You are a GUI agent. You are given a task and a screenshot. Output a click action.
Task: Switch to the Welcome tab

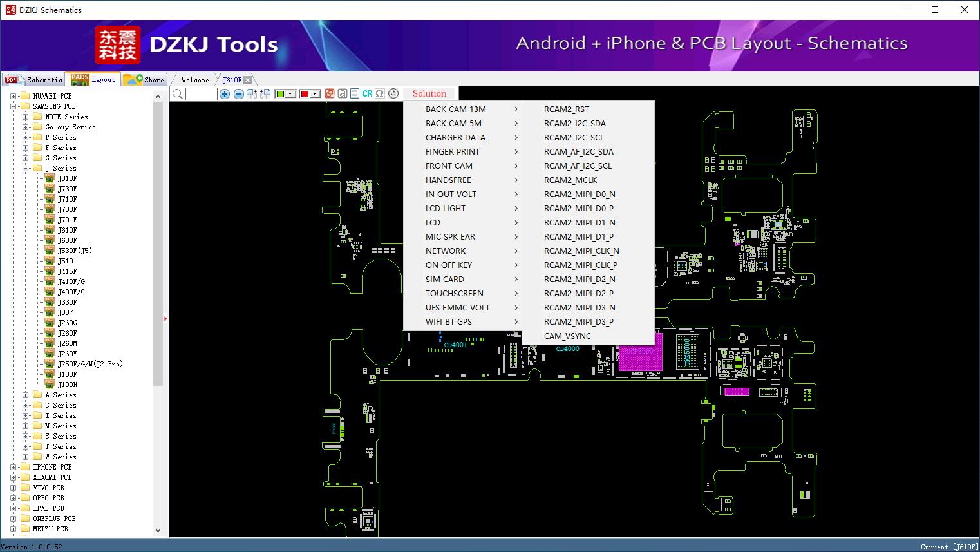195,80
